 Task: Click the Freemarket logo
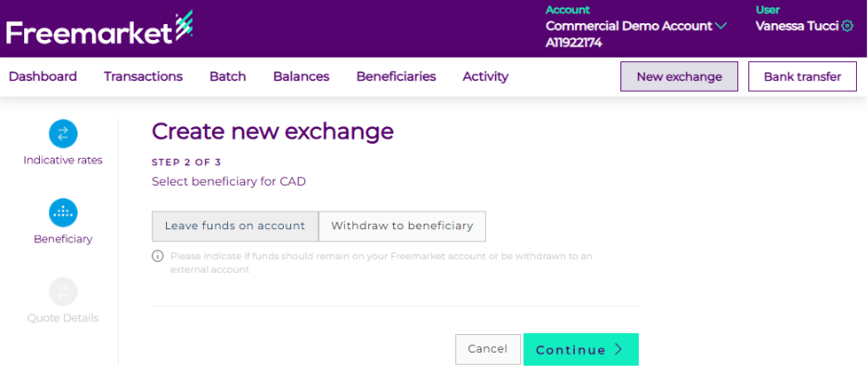pyautogui.click(x=98, y=29)
